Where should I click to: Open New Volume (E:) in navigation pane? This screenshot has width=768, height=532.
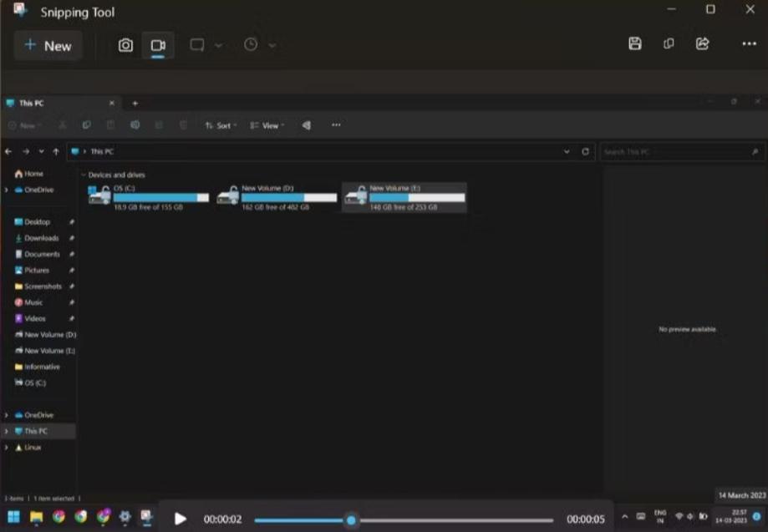[x=45, y=351]
